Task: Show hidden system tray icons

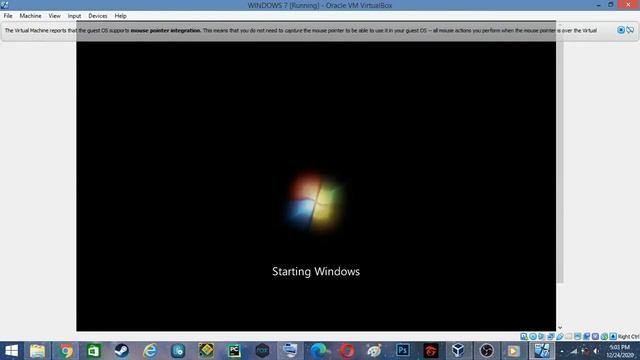Action: tap(562, 351)
